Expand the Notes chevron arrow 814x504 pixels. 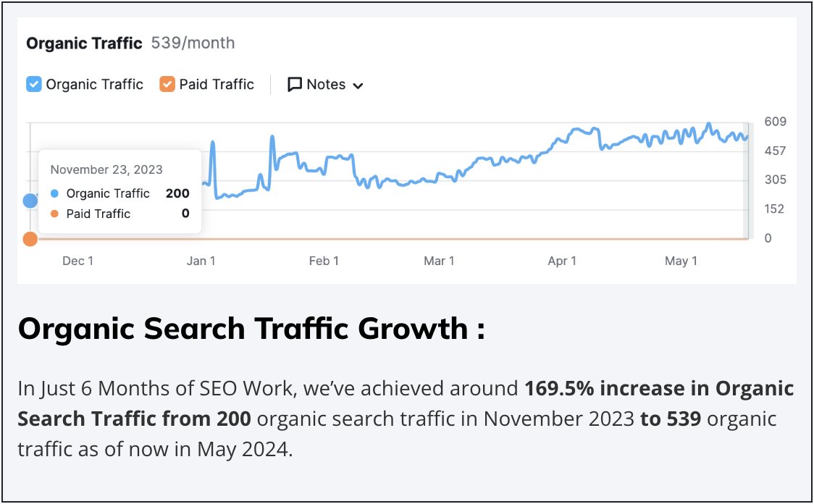[358, 85]
